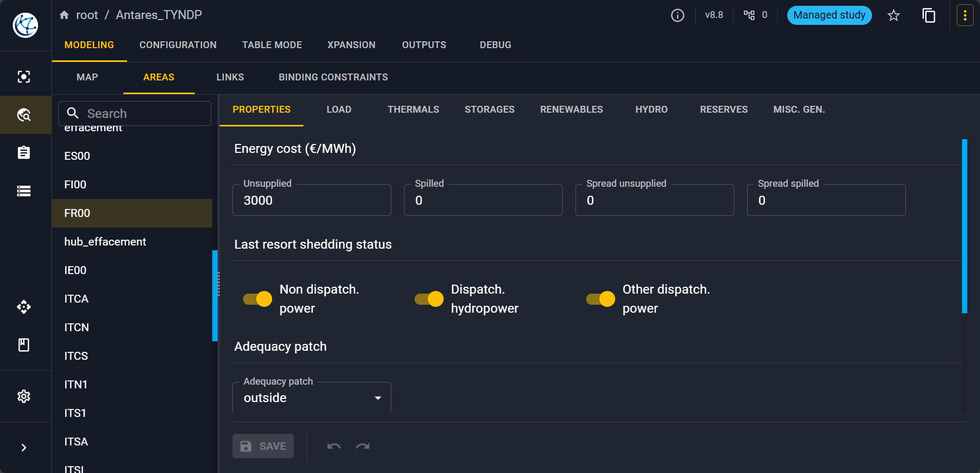Click the Managed study badge
Viewport: 980px width, 473px height.
pos(830,15)
